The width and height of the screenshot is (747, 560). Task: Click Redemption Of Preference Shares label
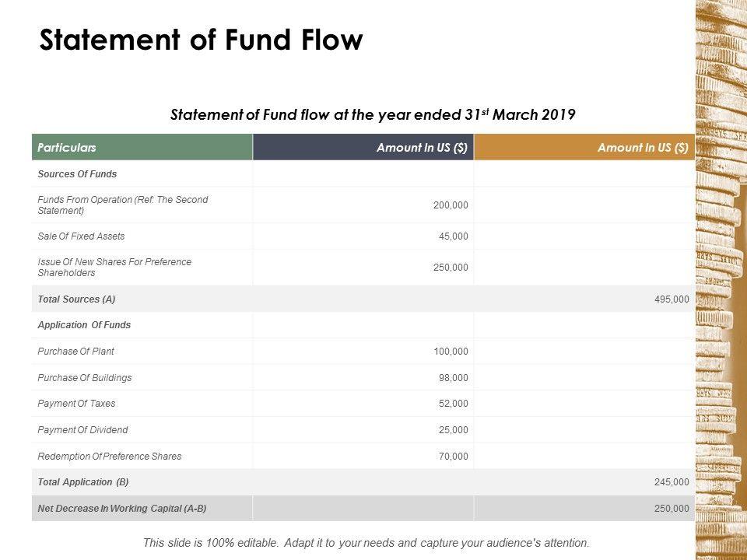[109, 457]
